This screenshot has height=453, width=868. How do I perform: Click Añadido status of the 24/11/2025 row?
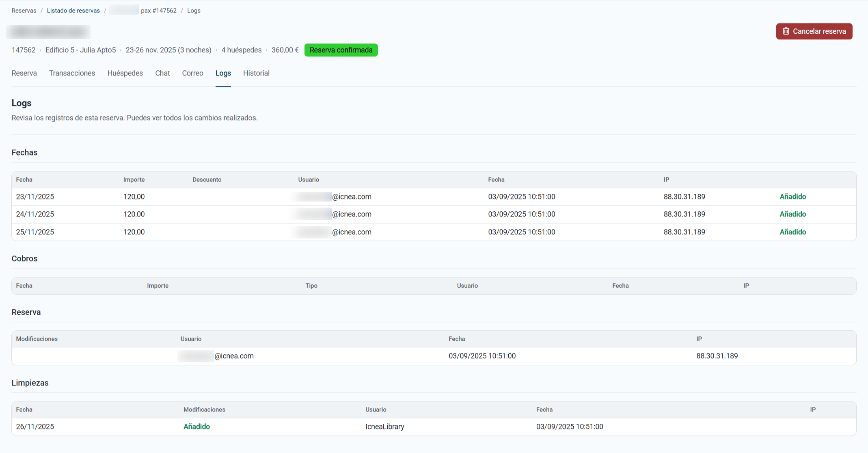pos(792,214)
